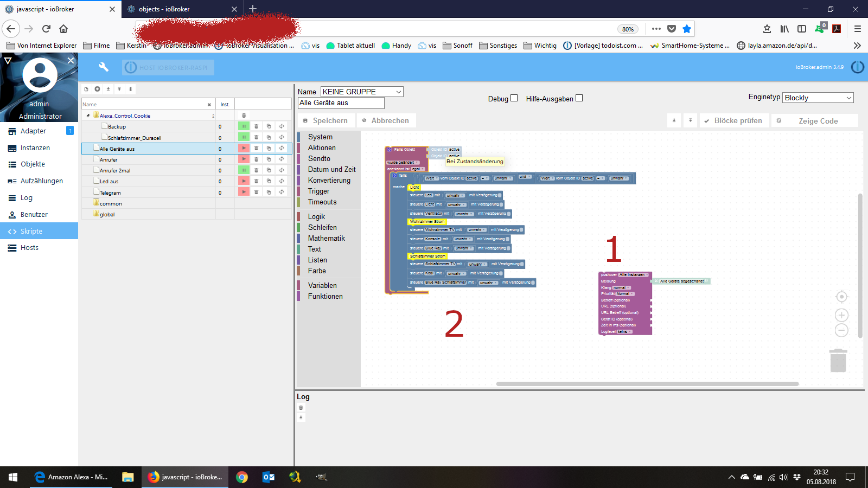Screen dimensions: 868x488
Task: Enable the Hilfe-Ausgaben checkbox
Action: coord(579,98)
